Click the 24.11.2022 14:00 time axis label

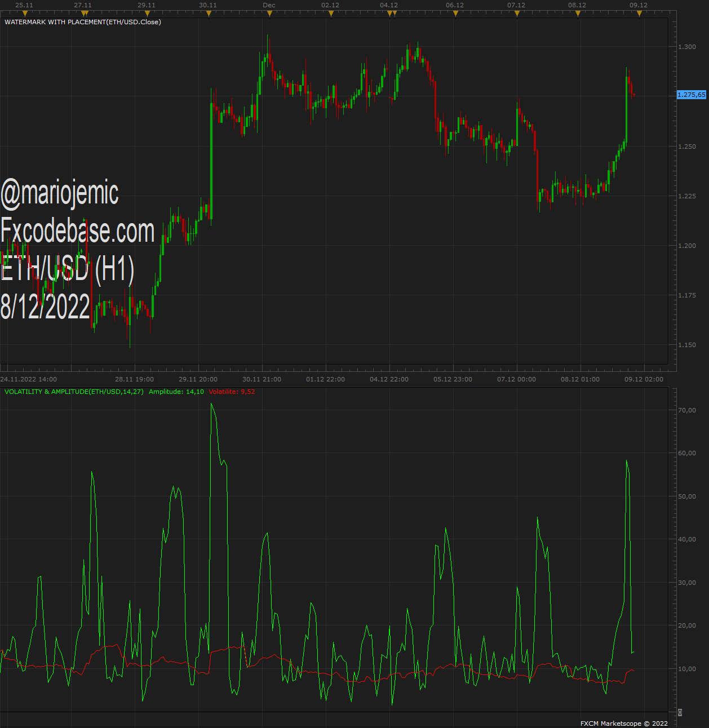click(x=28, y=379)
